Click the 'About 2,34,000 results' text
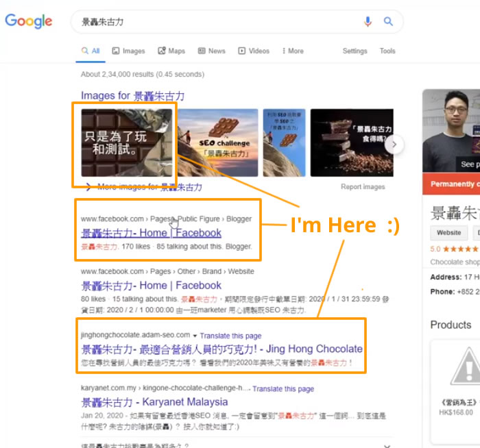This screenshot has width=480, height=448. 143,74
